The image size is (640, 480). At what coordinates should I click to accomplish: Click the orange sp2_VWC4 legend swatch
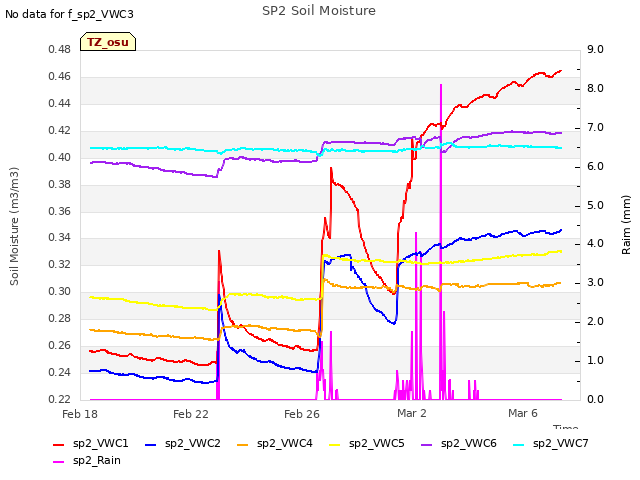(243, 445)
